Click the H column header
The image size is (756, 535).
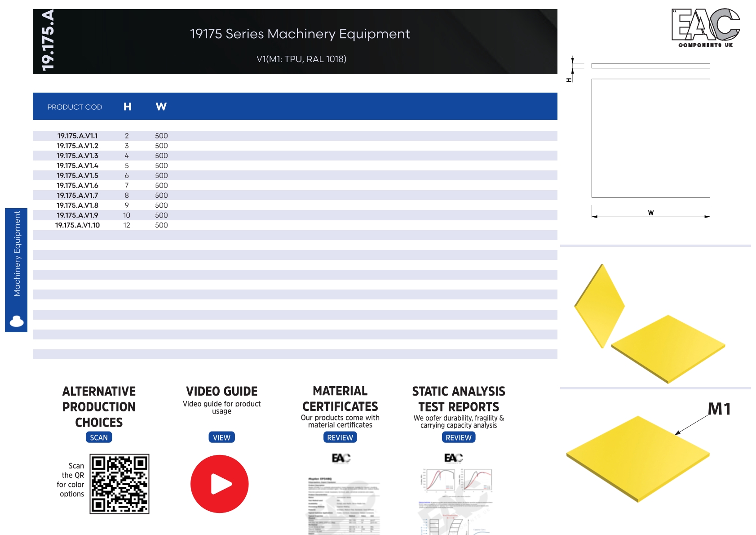[128, 107]
